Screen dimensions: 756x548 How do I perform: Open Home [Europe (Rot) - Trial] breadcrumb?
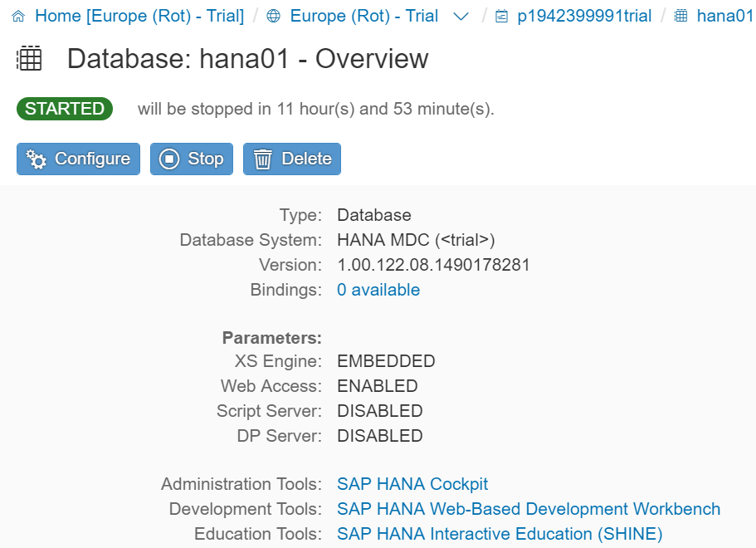(x=139, y=16)
